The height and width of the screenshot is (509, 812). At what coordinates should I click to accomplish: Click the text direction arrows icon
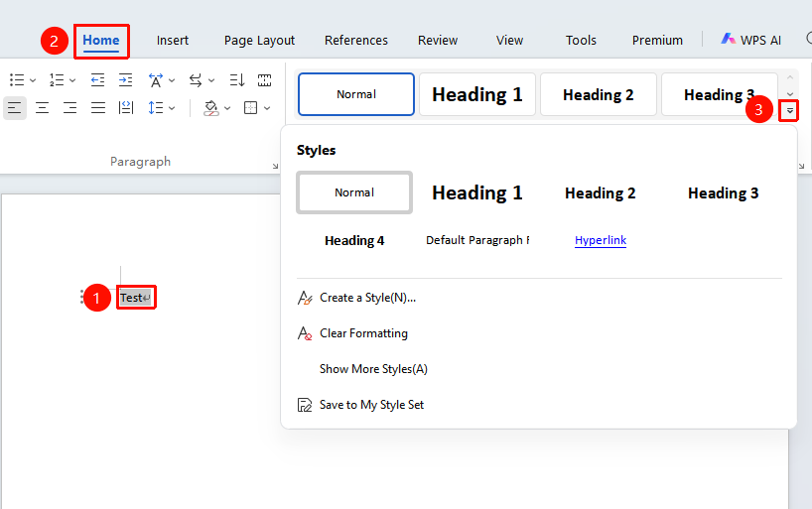pyautogui.click(x=196, y=79)
